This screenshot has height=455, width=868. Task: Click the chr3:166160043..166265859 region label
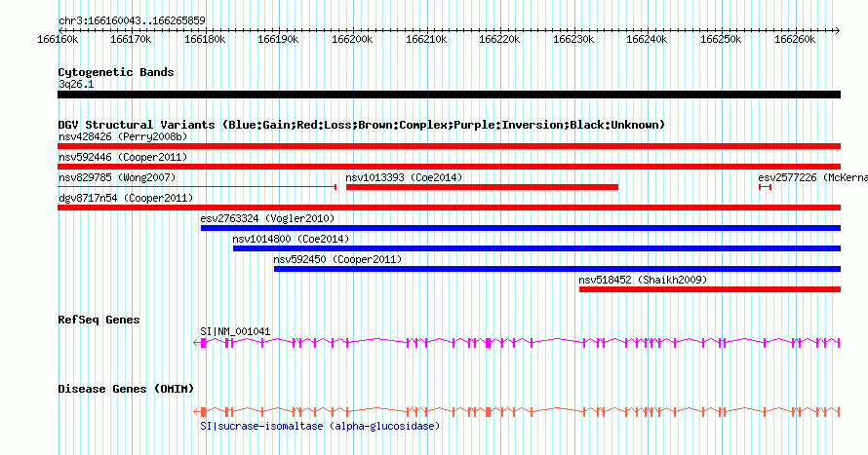132,20
